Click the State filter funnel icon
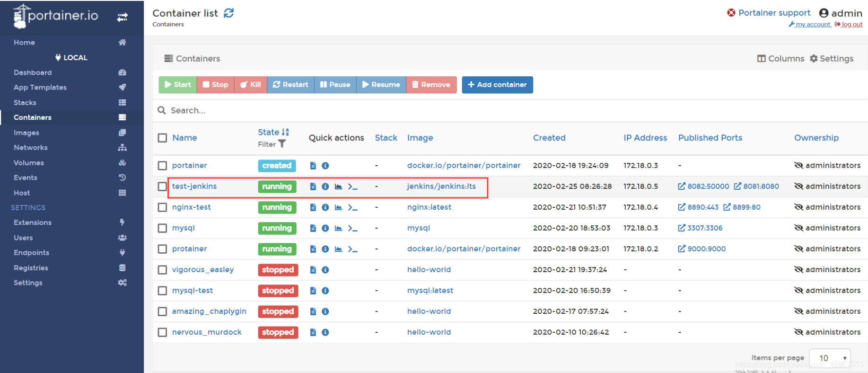Screen dimensions: 868x373 click(x=282, y=144)
